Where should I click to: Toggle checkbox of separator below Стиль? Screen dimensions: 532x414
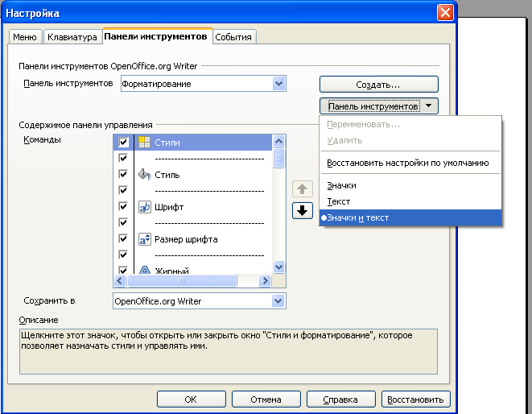tap(123, 190)
